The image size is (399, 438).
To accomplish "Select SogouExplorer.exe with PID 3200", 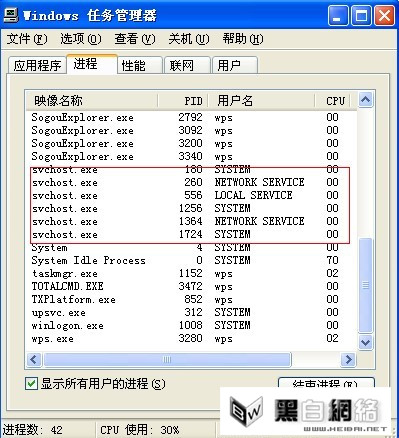I will (192, 143).
